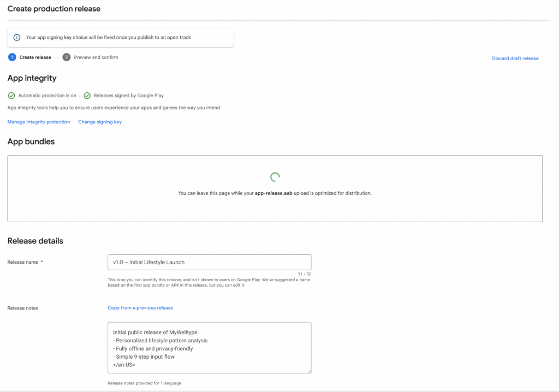This screenshot has width=559, height=392.
Task: Click the Create production release heading
Action: pos(54,9)
